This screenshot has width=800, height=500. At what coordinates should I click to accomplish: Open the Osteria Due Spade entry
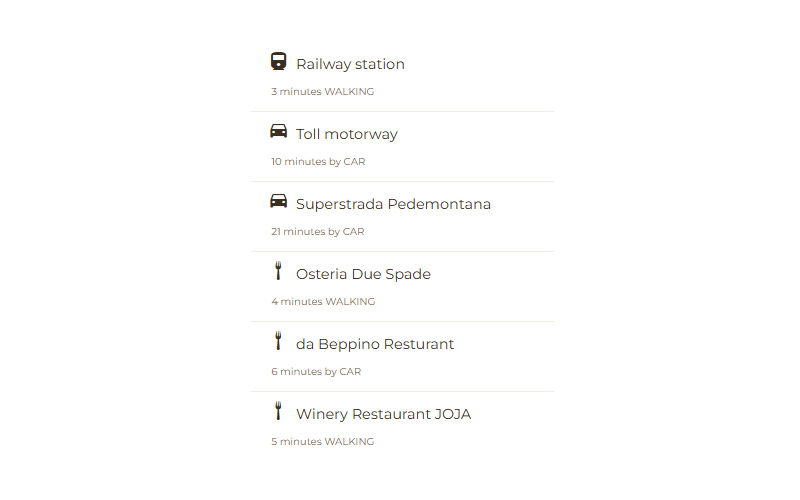[363, 274]
